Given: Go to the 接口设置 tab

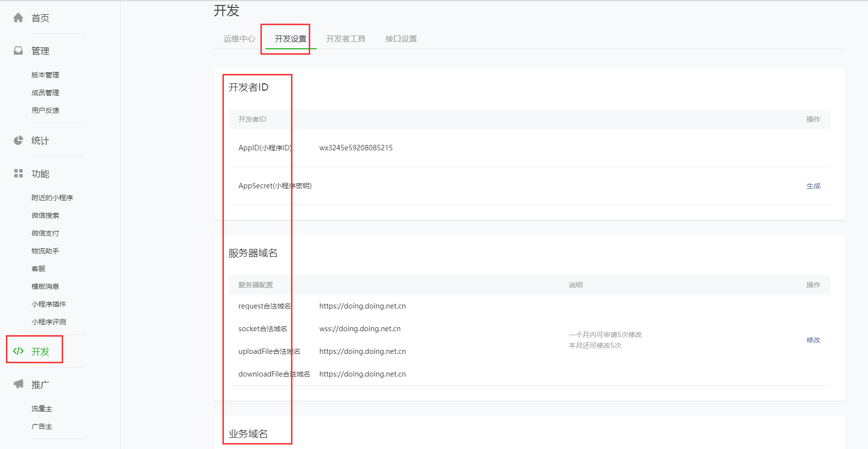Looking at the screenshot, I should pos(401,39).
